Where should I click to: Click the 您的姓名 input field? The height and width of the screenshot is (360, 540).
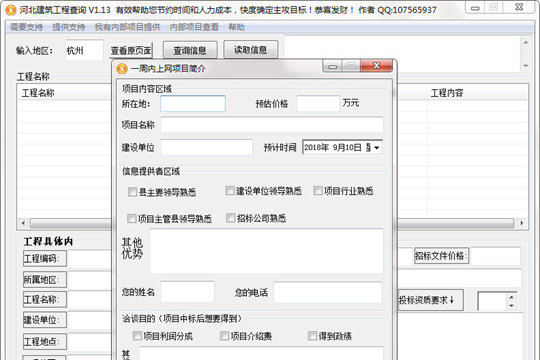point(187,292)
